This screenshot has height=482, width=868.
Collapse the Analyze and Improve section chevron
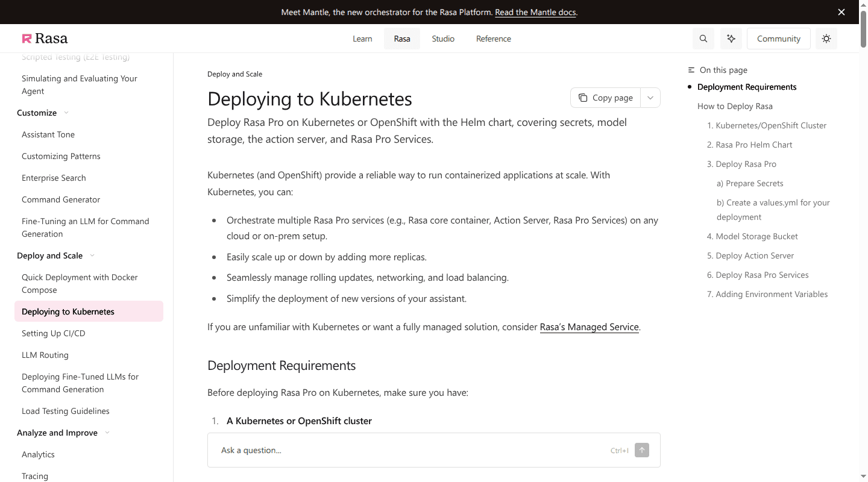[x=107, y=433]
